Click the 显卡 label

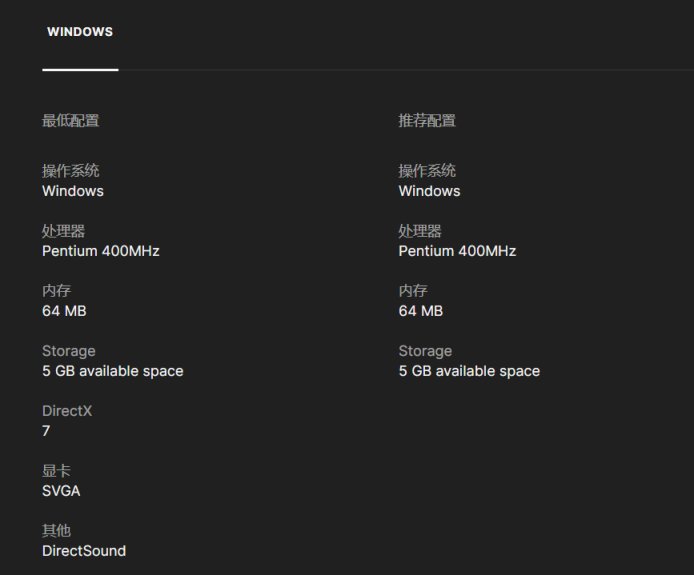click(56, 471)
